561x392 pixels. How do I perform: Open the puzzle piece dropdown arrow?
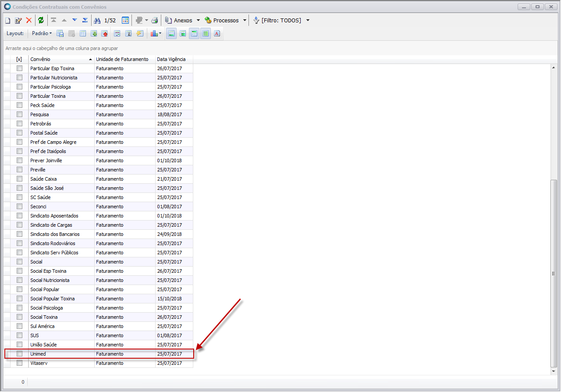click(x=146, y=21)
